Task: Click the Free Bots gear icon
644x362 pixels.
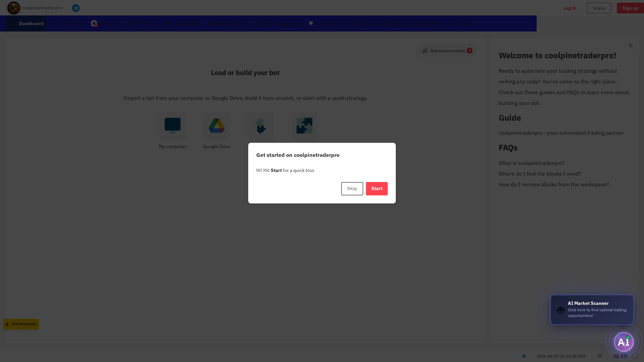Action: tap(94, 23)
